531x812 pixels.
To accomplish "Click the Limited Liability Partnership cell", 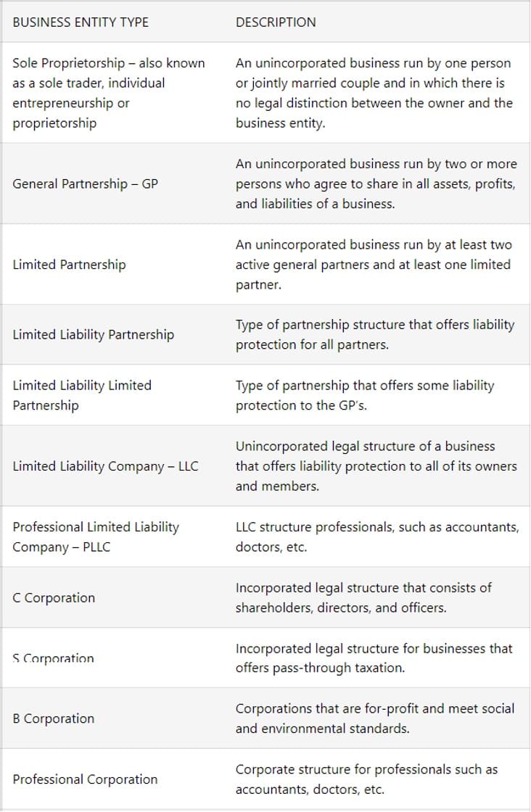I will tap(93, 334).
